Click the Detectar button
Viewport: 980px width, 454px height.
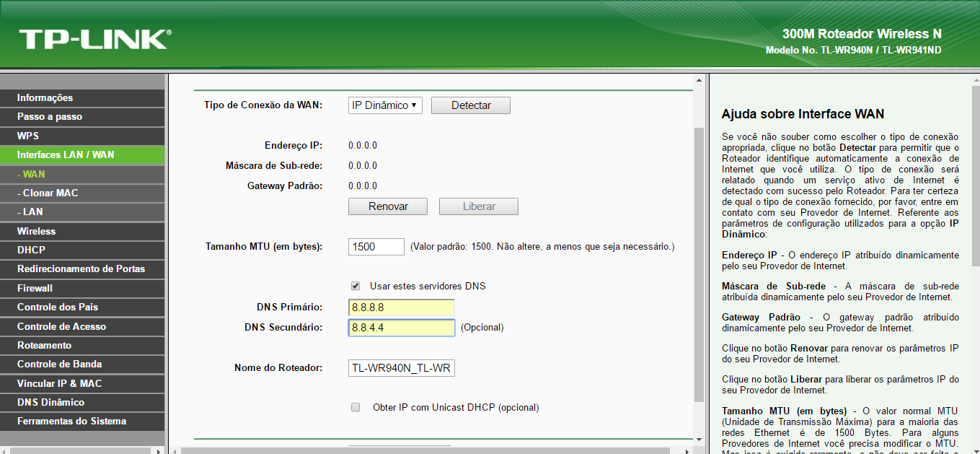(x=471, y=105)
